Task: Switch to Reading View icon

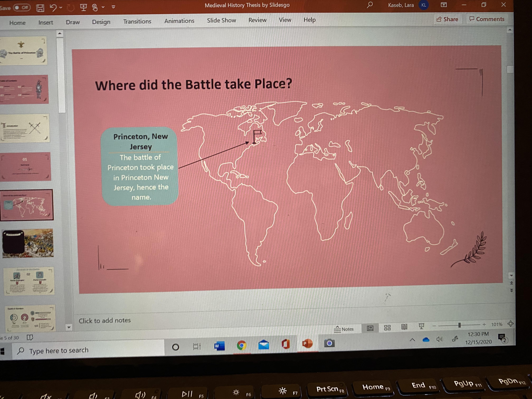Action: (404, 327)
